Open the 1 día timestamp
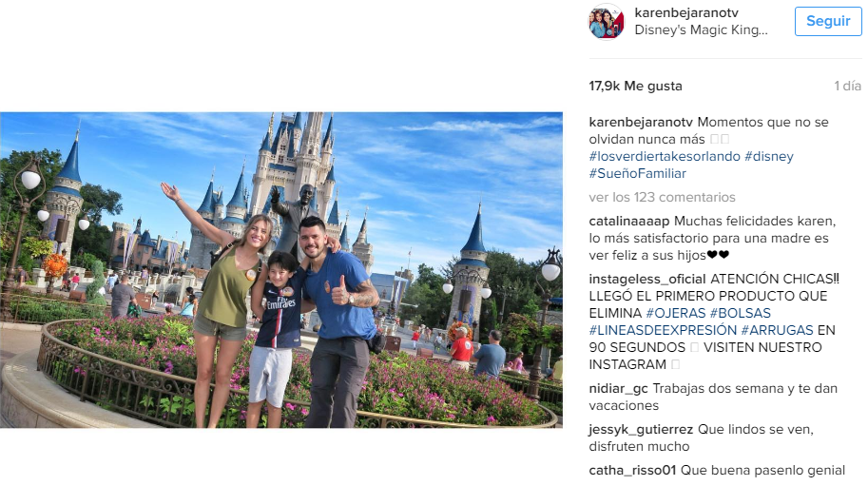Viewport: 868px width, 486px height. 847,86
